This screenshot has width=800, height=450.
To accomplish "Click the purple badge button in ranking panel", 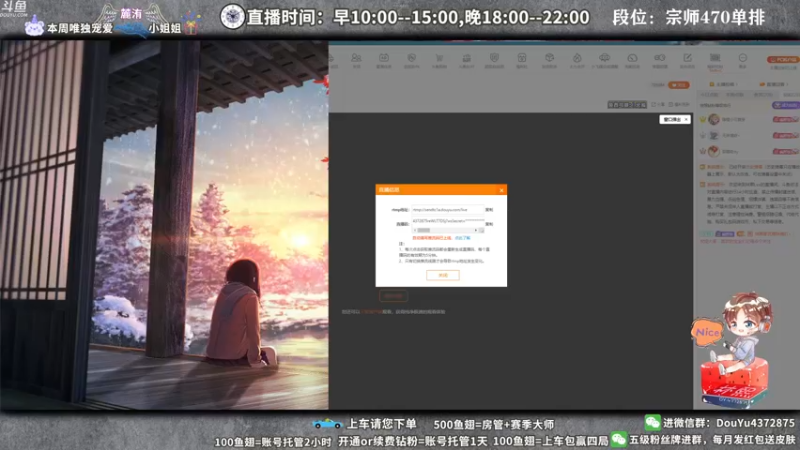I will tap(785, 105).
